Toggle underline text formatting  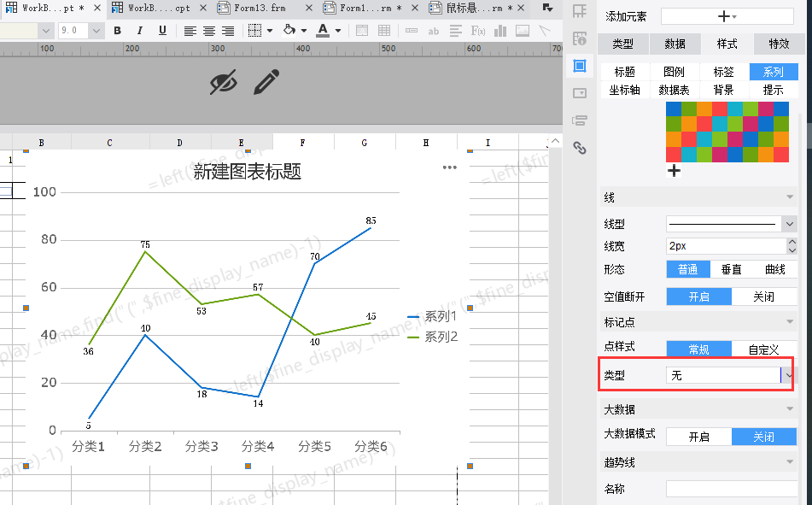pyautogui.click(x=162, y=31)
